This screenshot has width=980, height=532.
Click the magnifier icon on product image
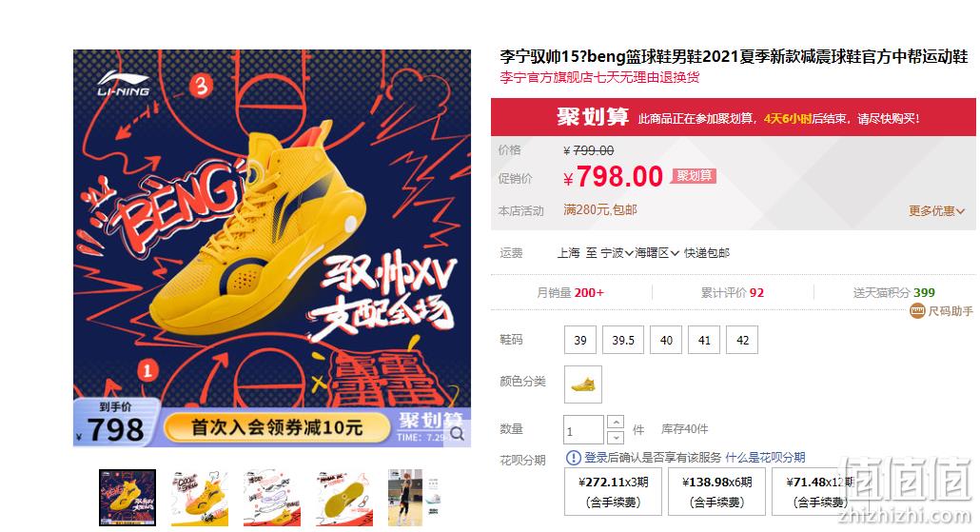tap(457, 434)
